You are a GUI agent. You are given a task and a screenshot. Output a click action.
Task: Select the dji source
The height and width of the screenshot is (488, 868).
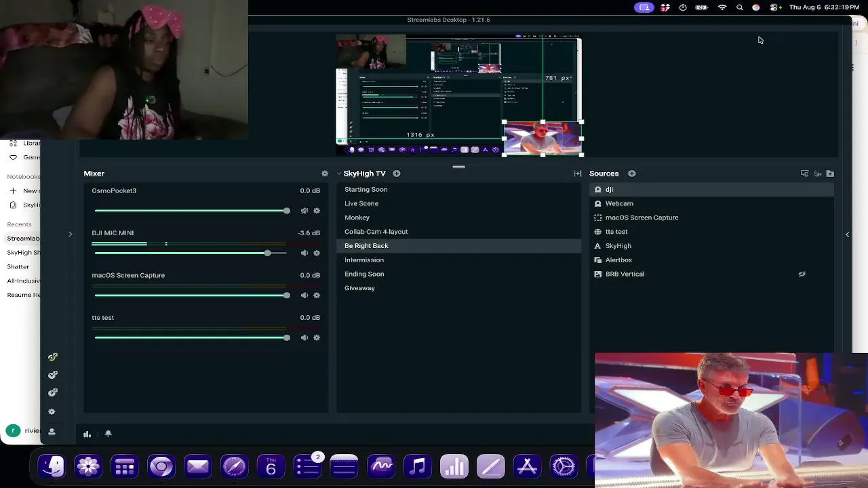[711, 190]
